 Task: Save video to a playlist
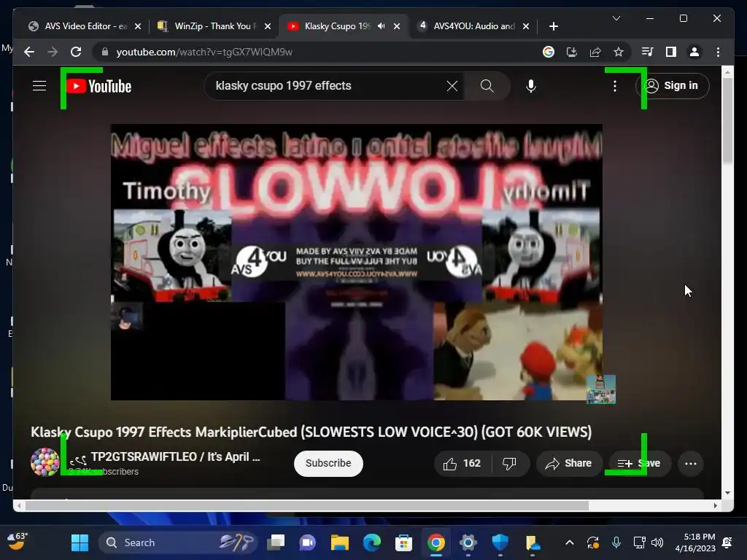(639, 463)
